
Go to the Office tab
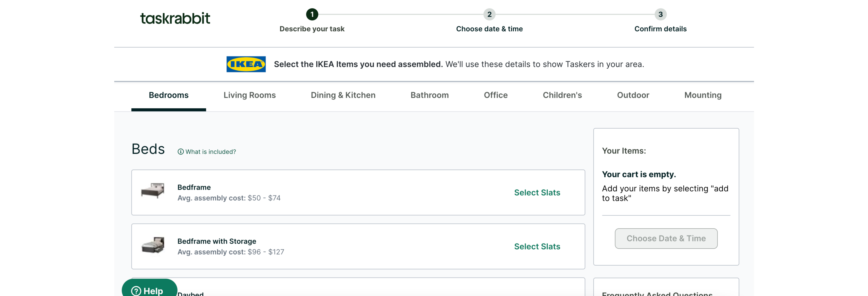coord(496,95)
